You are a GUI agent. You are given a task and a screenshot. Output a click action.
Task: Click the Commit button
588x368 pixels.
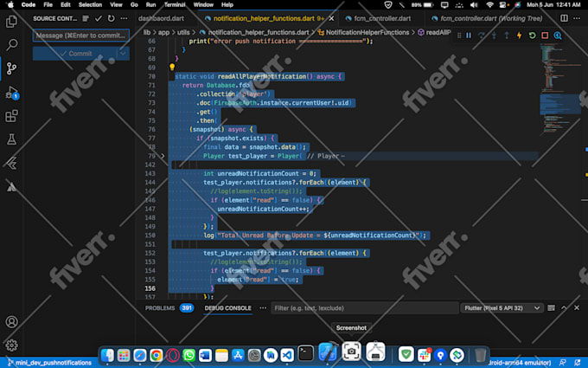pos(75,54)
